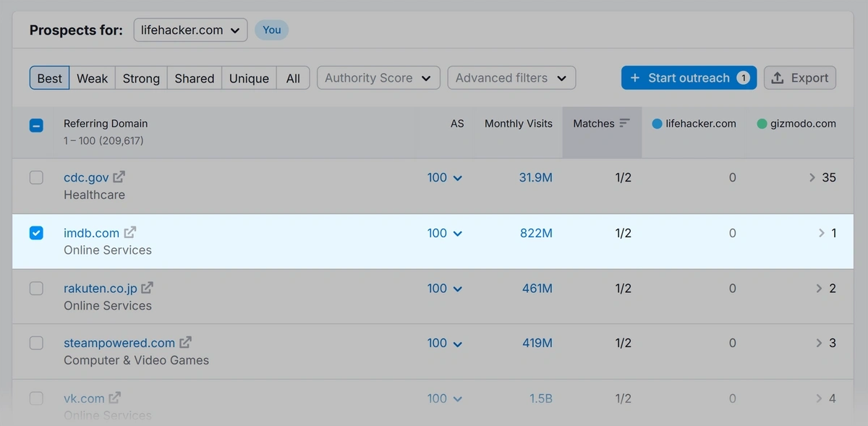Open the cdc.gov domain link
This screenshot has height=426, width=868.
(x=86, y=177)
